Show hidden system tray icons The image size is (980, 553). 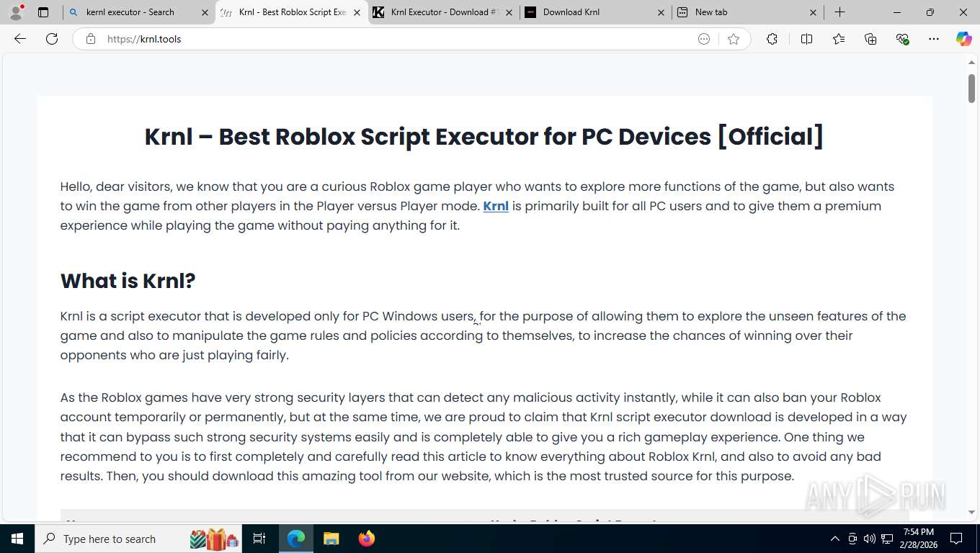(835, 539)
